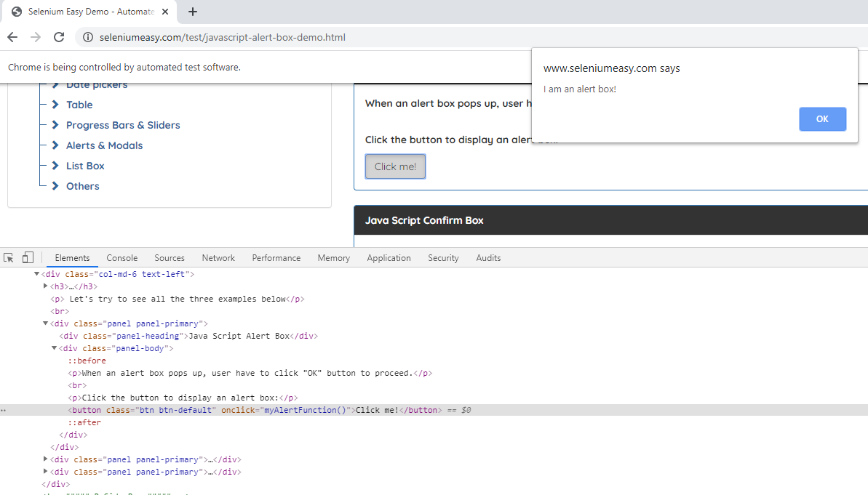Open the Alerts & Modals link
The width and height of the screenshot is (868, 495).
[104, 145]
